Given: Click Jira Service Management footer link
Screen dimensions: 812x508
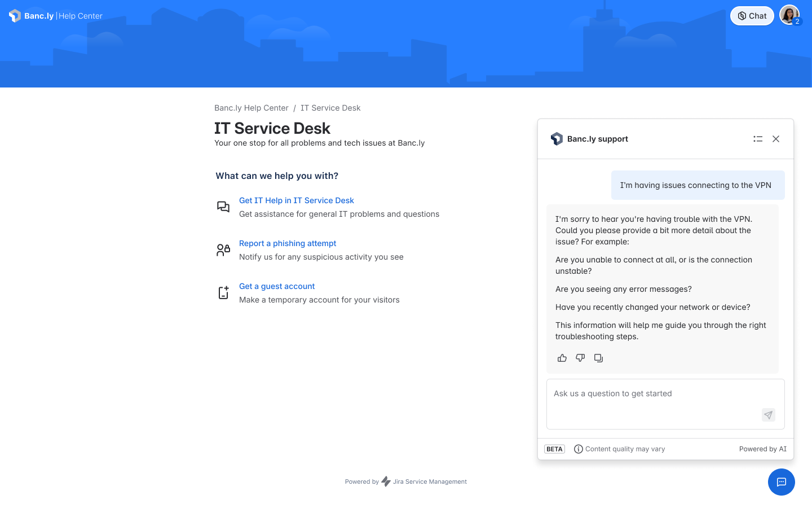Looking at the screenshot, I should [430, 481].
